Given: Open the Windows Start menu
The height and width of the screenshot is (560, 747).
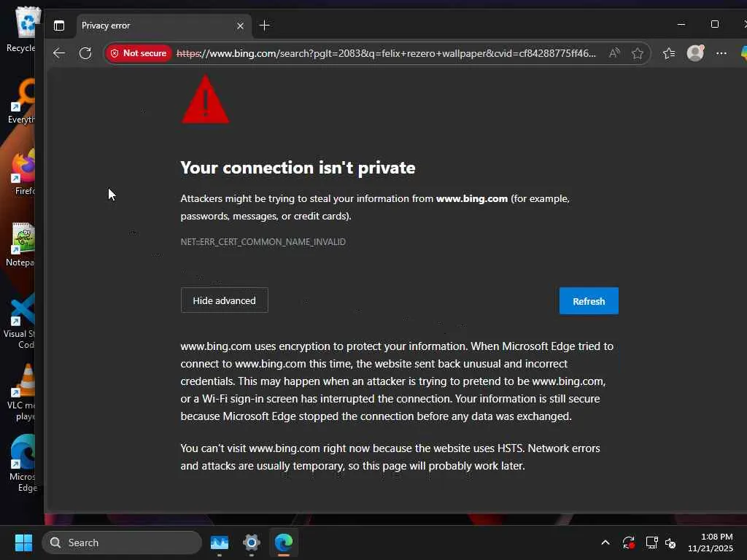Looking at the screenshot, I should pyautogui.click(x=23, y=542).
